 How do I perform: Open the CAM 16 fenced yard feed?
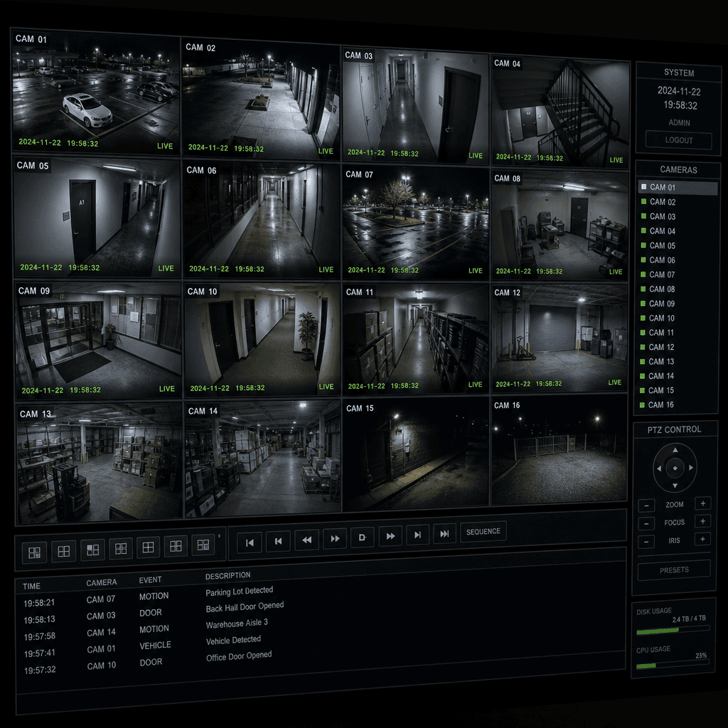point(559,450)
